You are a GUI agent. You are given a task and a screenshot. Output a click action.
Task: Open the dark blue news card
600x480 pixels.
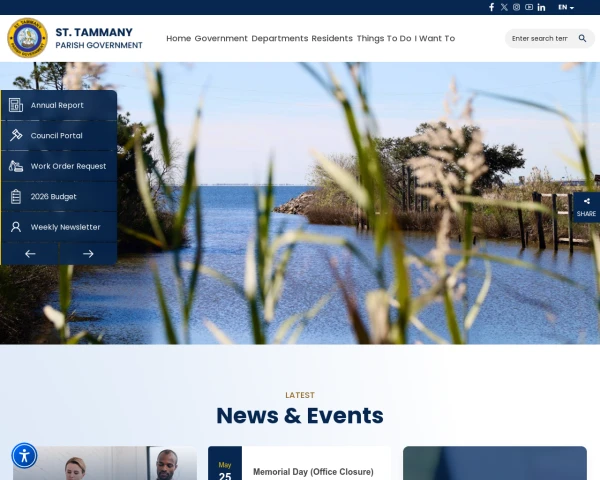495,463
